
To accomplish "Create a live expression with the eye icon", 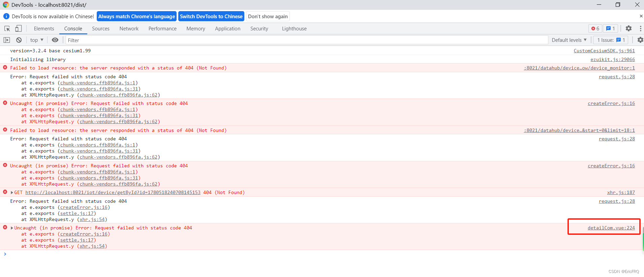I will tap(55, 40).
